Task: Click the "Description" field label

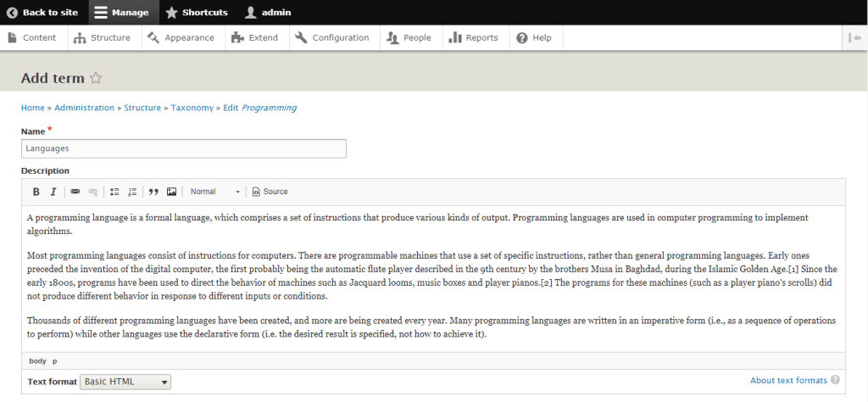Action: [46, 170]
